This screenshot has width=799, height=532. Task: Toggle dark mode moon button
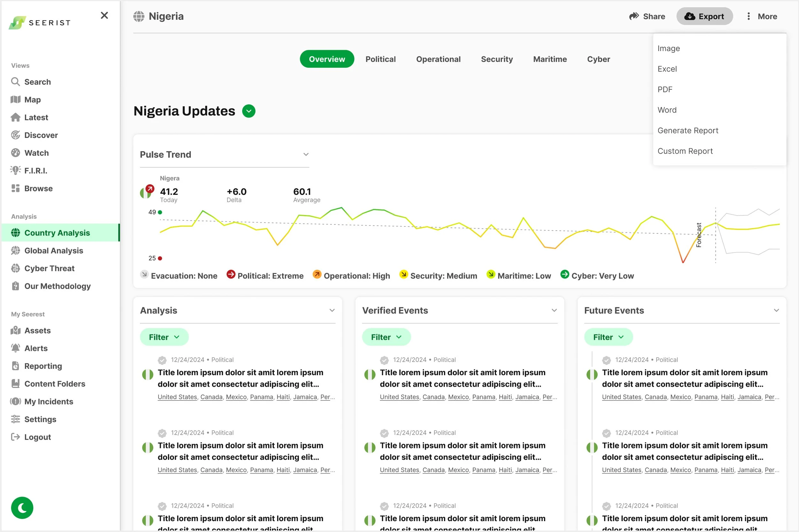click(22, 508)
